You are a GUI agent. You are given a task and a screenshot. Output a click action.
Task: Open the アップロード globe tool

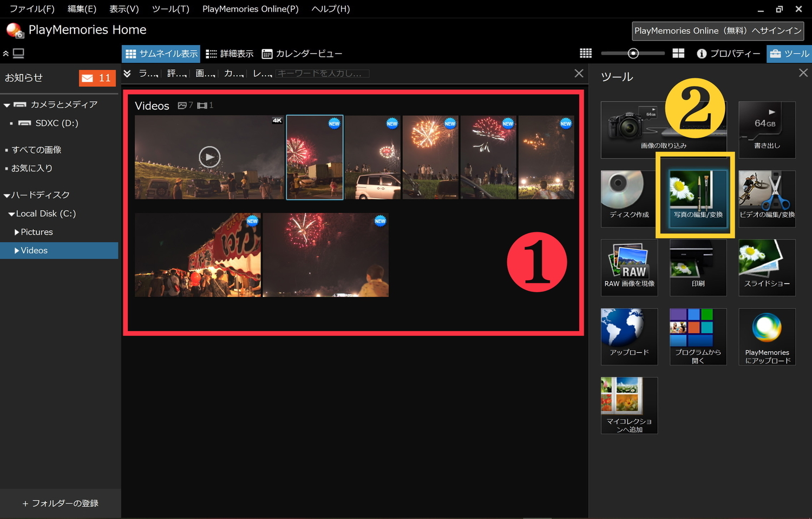tap(629, 336)
